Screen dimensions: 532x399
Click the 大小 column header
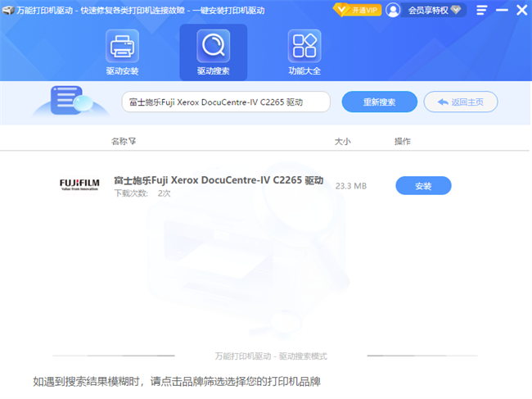click(x=342, y=142)
